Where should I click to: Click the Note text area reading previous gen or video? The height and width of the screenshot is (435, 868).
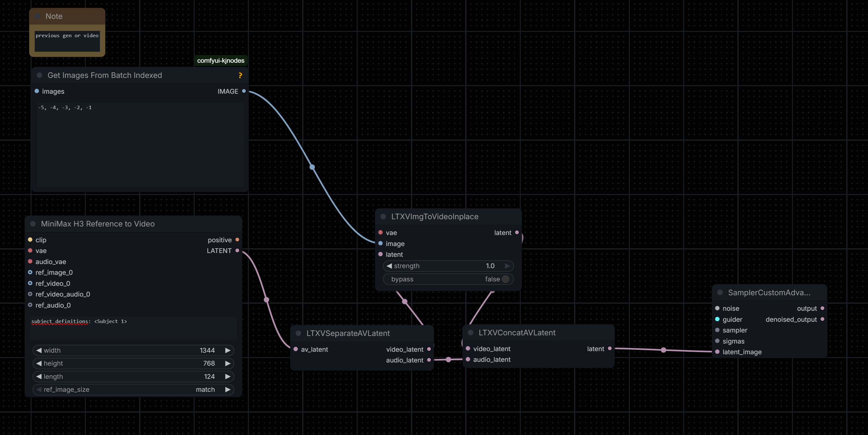[67, 41]
